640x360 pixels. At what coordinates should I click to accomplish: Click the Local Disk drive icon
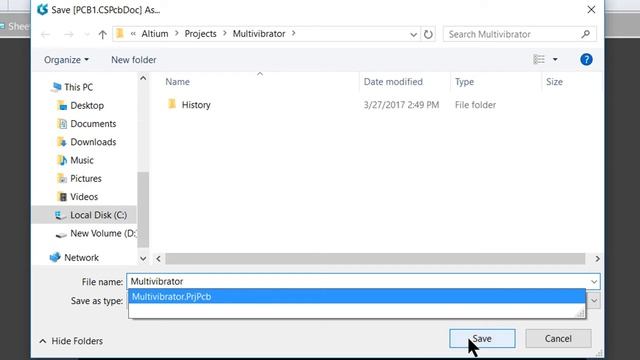tap(60, 215)
